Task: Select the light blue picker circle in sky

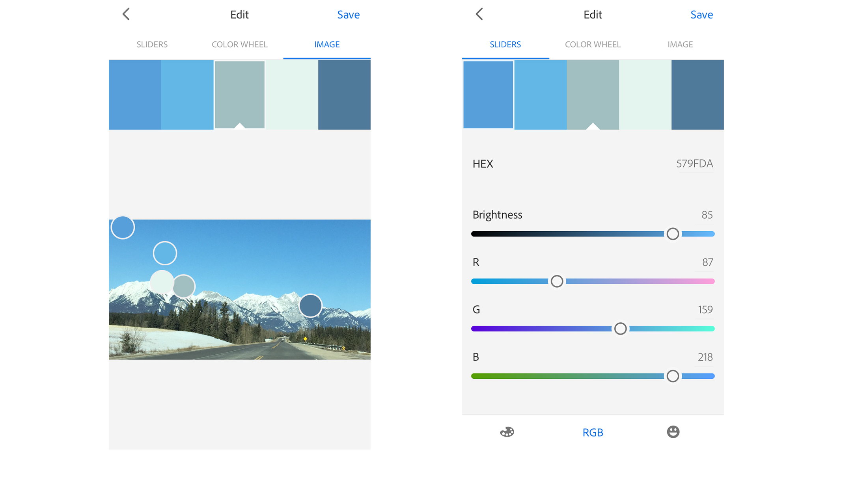Action: 165,253
